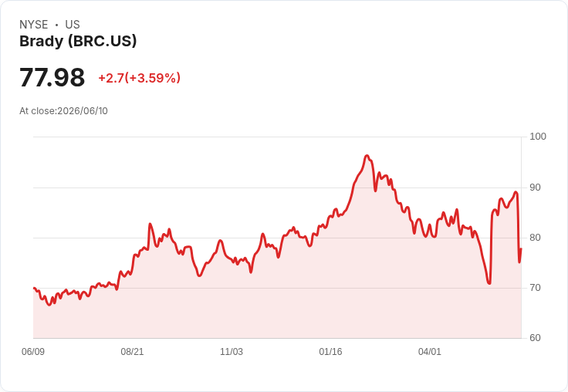The height and width of the screenshot is (392, 568).
Task: Click the 80 price axis label
Action: (x=535, y=238)
